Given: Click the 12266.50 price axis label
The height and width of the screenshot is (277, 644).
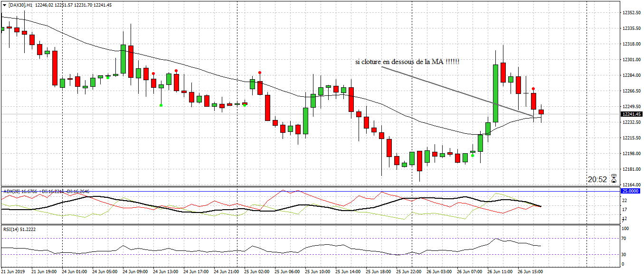Looking at the screenshot, I should tap(632, 91).
